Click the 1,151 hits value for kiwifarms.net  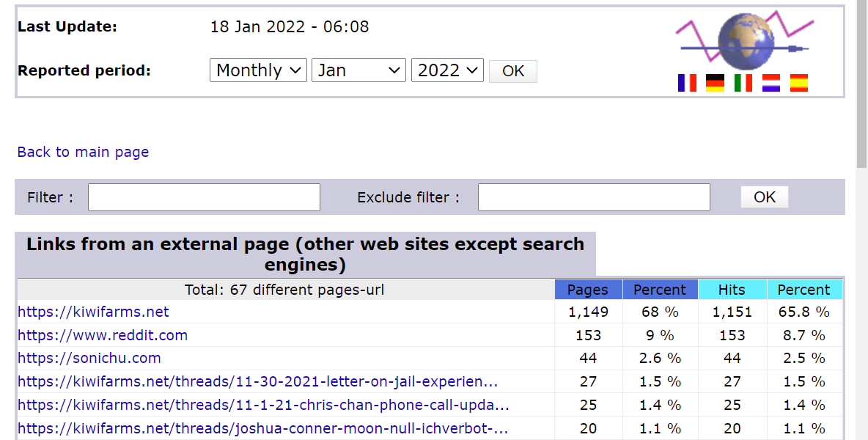tap(732, 312)
